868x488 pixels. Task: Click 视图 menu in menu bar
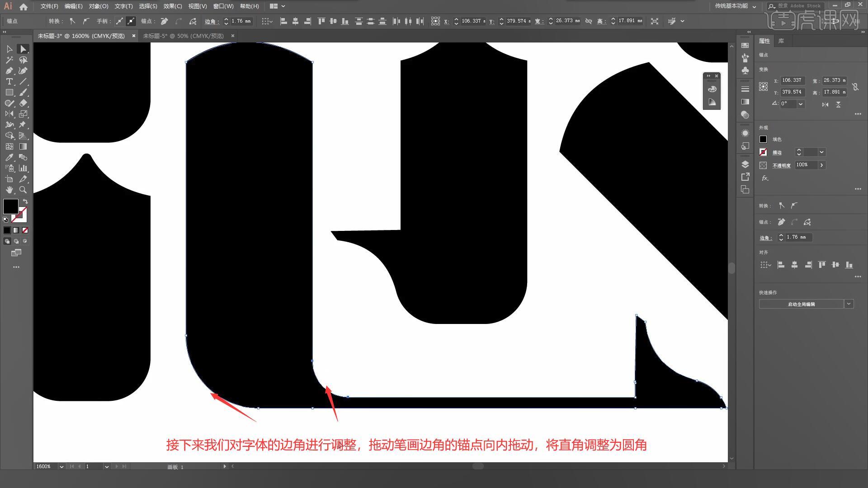[x=196, y=6]
